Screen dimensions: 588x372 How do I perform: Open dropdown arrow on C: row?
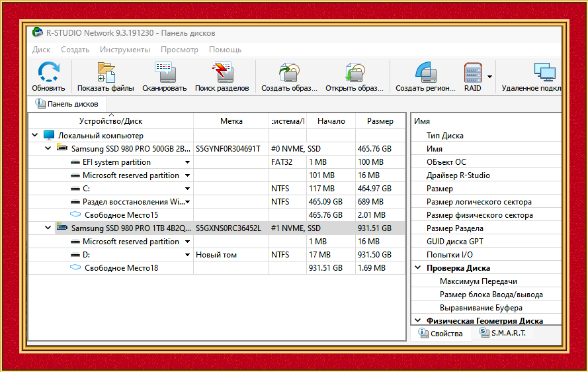click(187, 189)
